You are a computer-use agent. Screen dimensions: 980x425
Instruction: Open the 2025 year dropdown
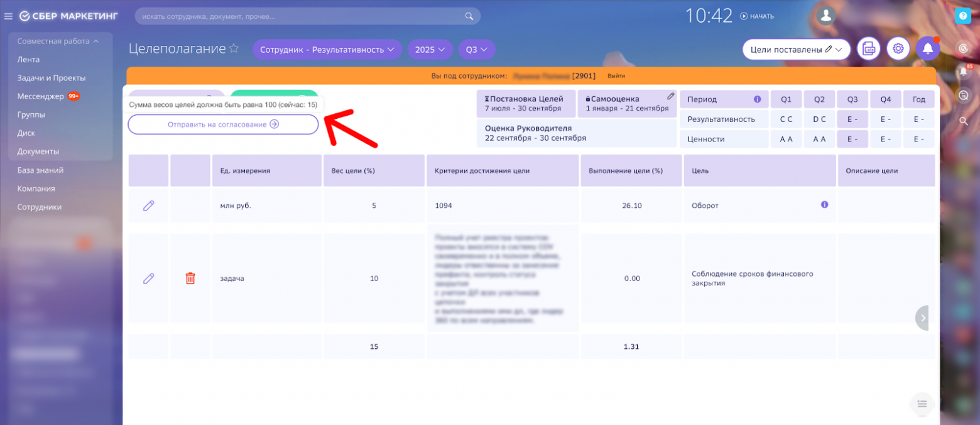(430, 48)
